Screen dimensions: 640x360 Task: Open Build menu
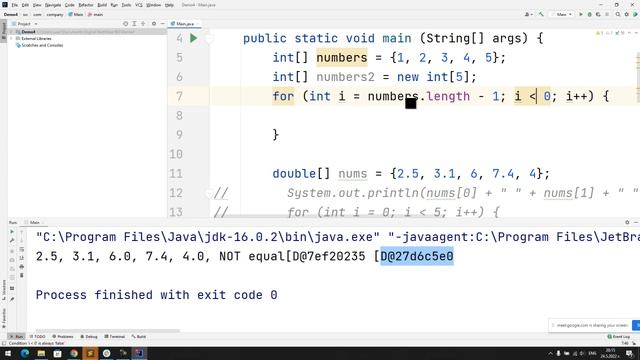102,5
